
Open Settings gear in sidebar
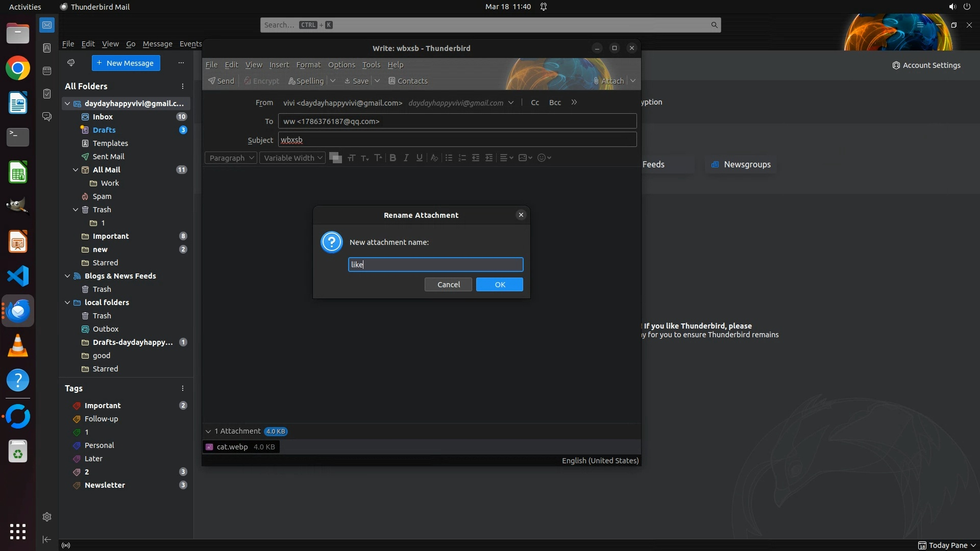click(47, 517)
